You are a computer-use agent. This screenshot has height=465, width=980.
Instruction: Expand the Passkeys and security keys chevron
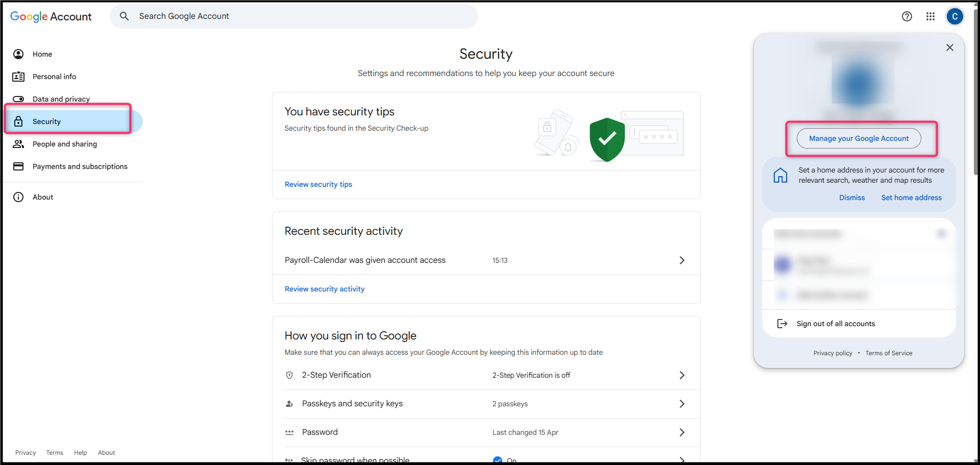coord(682,404)
